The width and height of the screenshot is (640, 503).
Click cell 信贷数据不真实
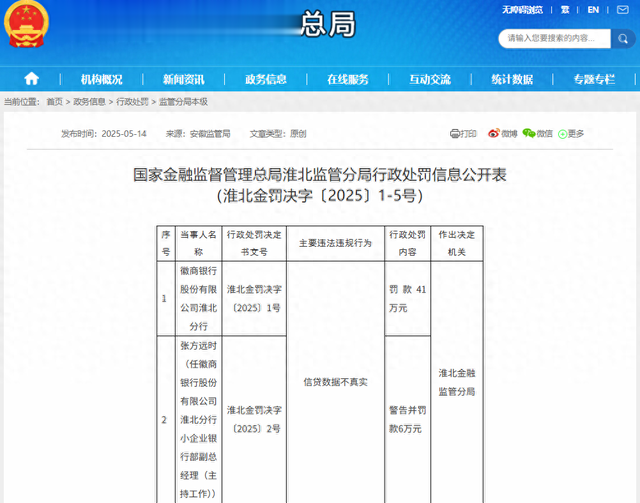[335, 382]
